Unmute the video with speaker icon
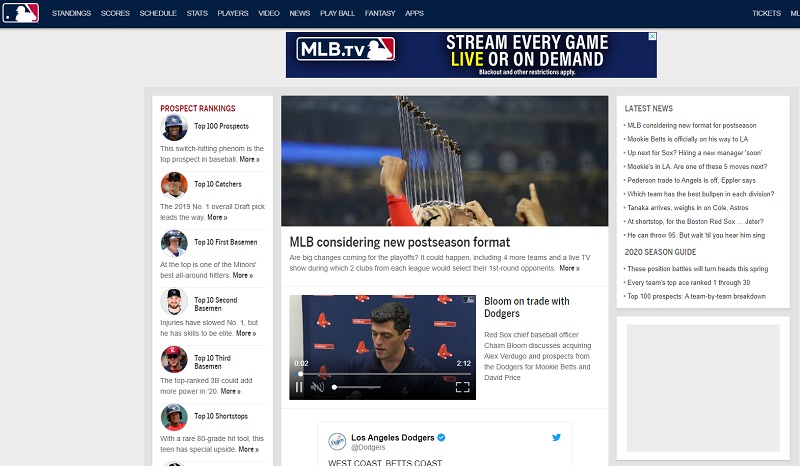The width and height of the screenshot is (800, 466). click(317, 387)
